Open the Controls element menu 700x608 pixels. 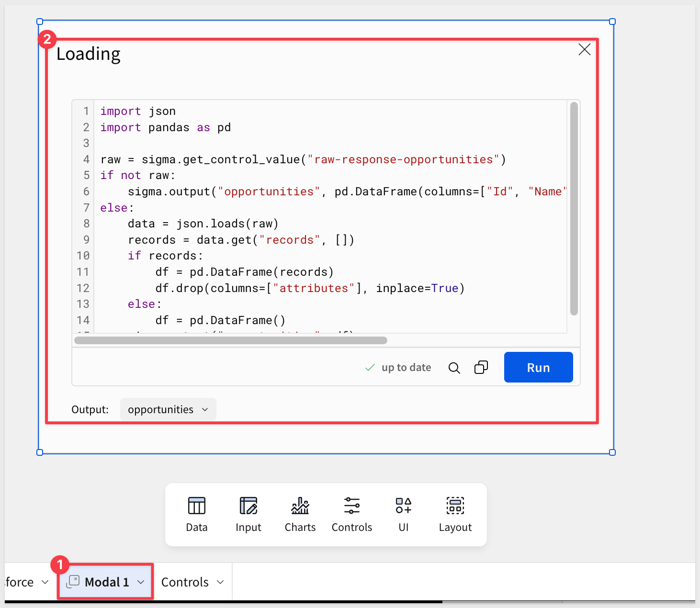pos(351,514)
